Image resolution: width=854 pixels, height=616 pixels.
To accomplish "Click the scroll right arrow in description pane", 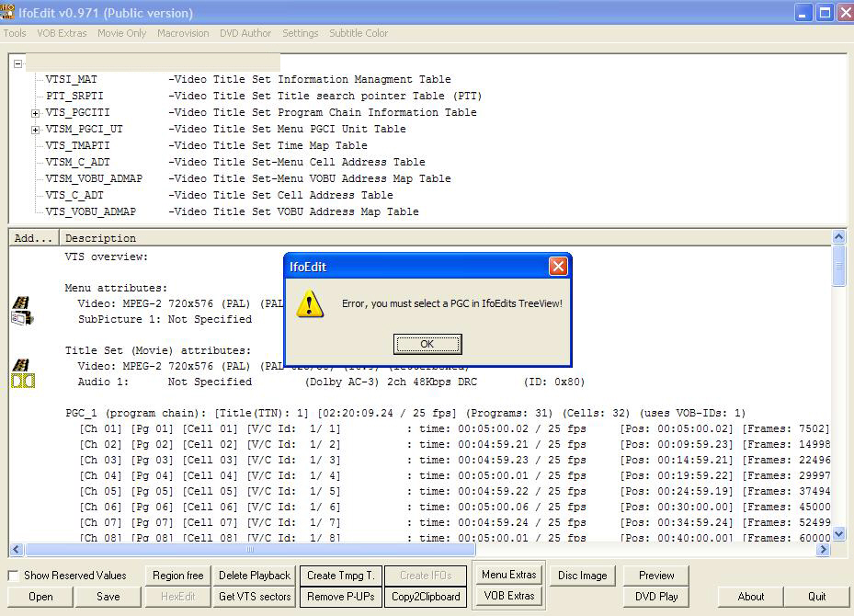I will coord(824,550).
